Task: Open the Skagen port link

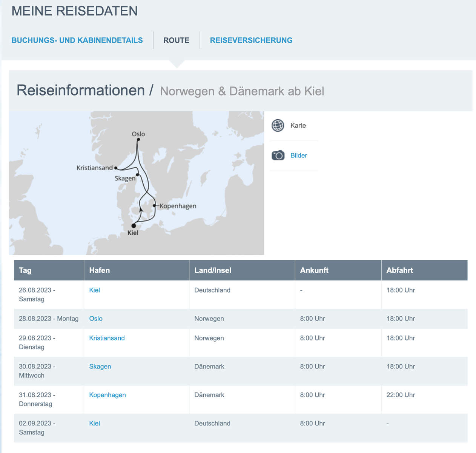Action: pyautogui.click(x=100, y=367)
